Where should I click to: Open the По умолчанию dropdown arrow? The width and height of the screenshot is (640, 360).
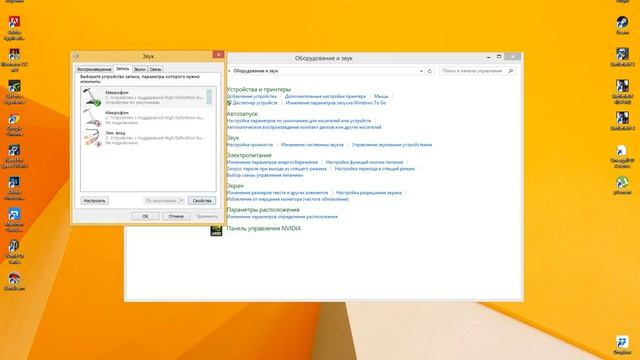[x=182, y=200]
